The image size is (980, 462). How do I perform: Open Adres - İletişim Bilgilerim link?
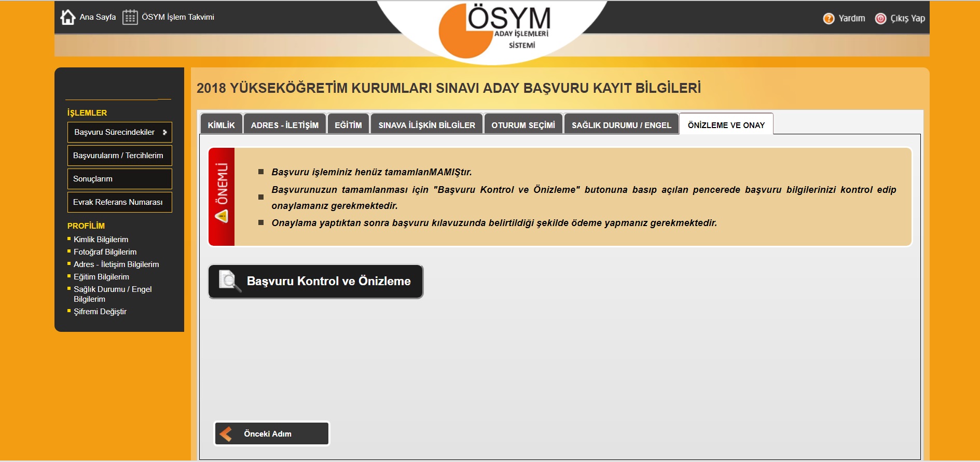pyautogui.click(x=116, y=264)
